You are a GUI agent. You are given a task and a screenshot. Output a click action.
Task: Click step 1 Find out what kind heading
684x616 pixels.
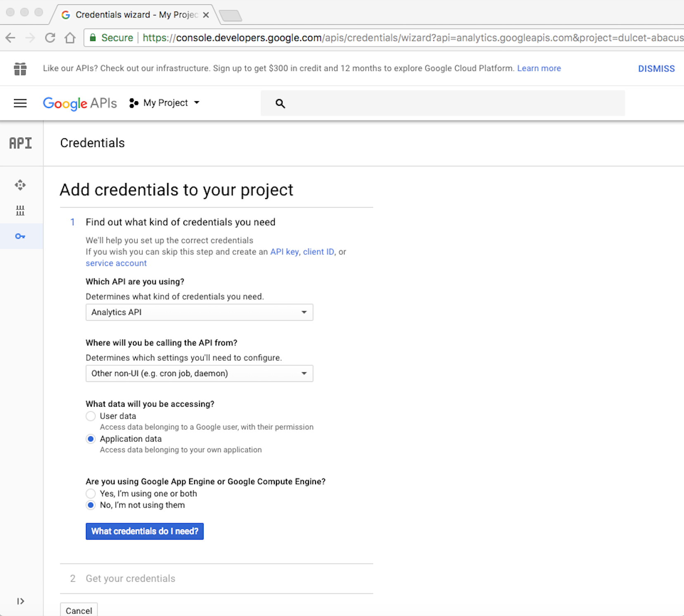[180, 222]
